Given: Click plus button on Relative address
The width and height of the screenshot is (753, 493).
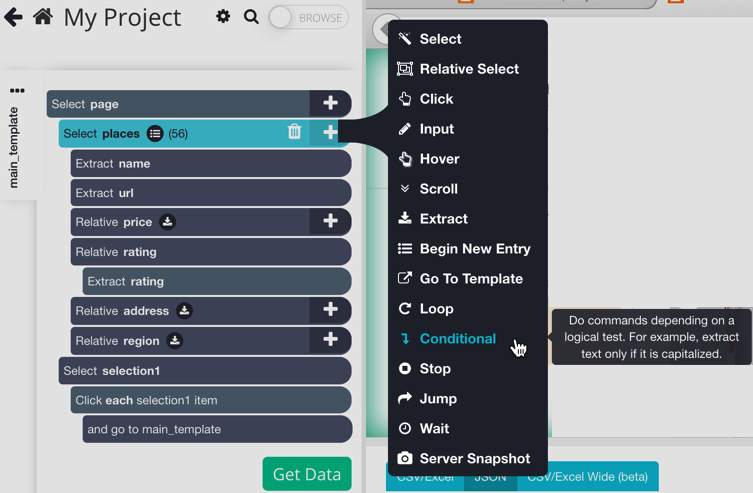Looking at the screenshot, I should (x=330, y=310).
